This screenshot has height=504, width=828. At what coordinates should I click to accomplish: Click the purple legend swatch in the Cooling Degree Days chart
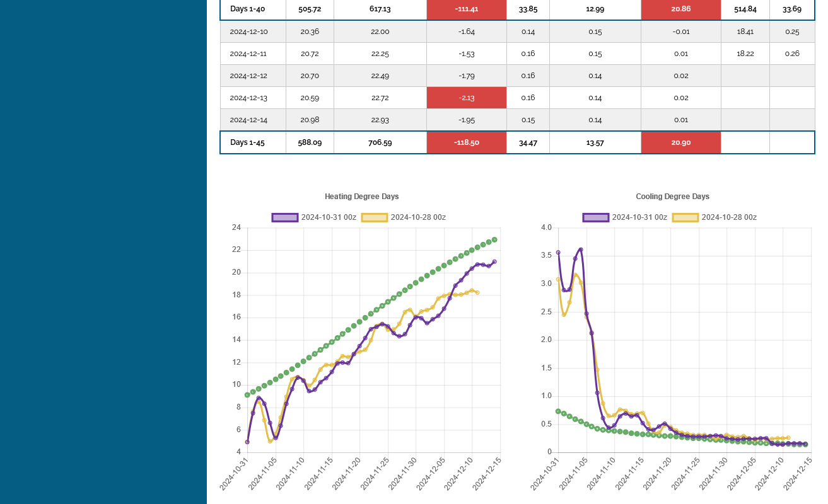[x=595, y=217]
